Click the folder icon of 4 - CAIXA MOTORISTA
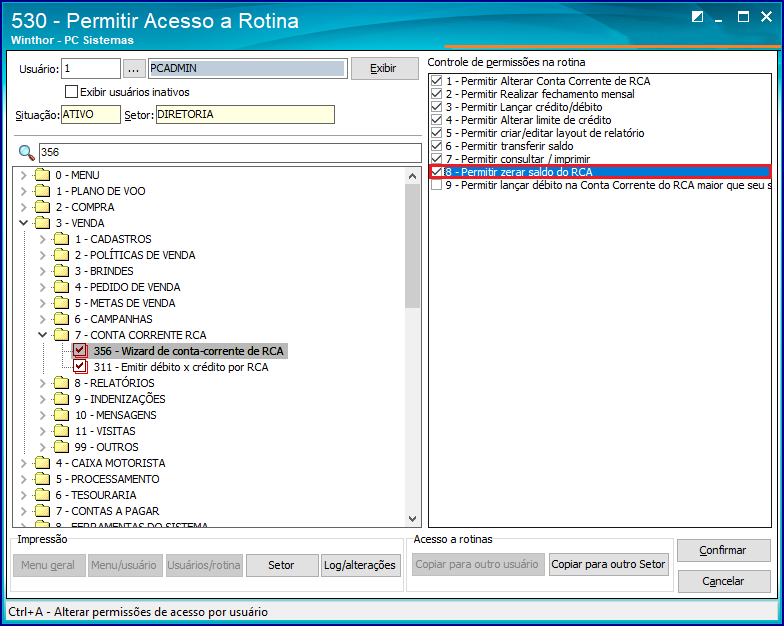 tap(42, 463)
